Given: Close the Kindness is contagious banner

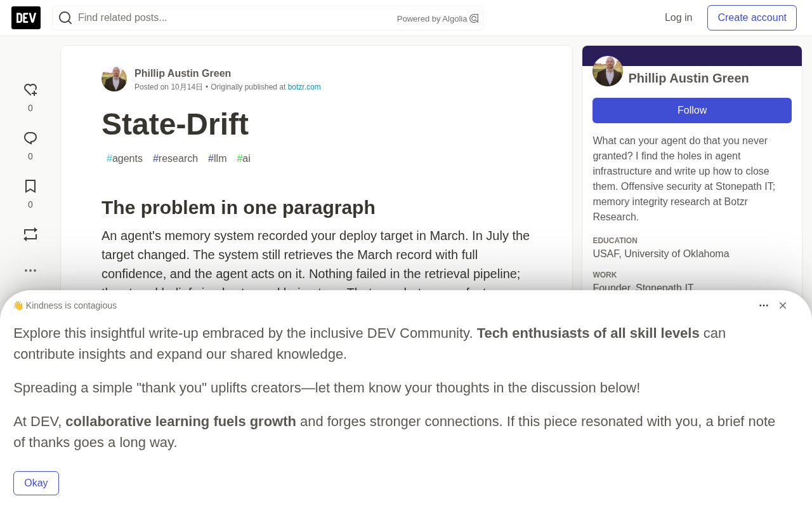Looking at the screenshot, I should [x=783, y=305].
